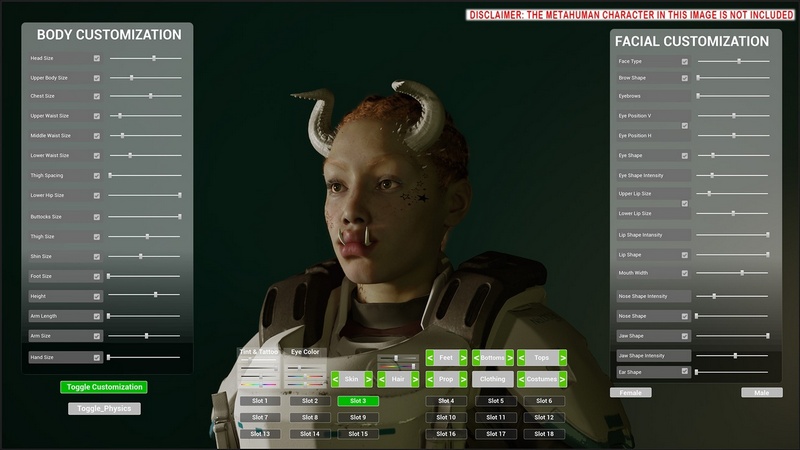Select the Male gender button
800x450 pixels.
pos(762,393)
